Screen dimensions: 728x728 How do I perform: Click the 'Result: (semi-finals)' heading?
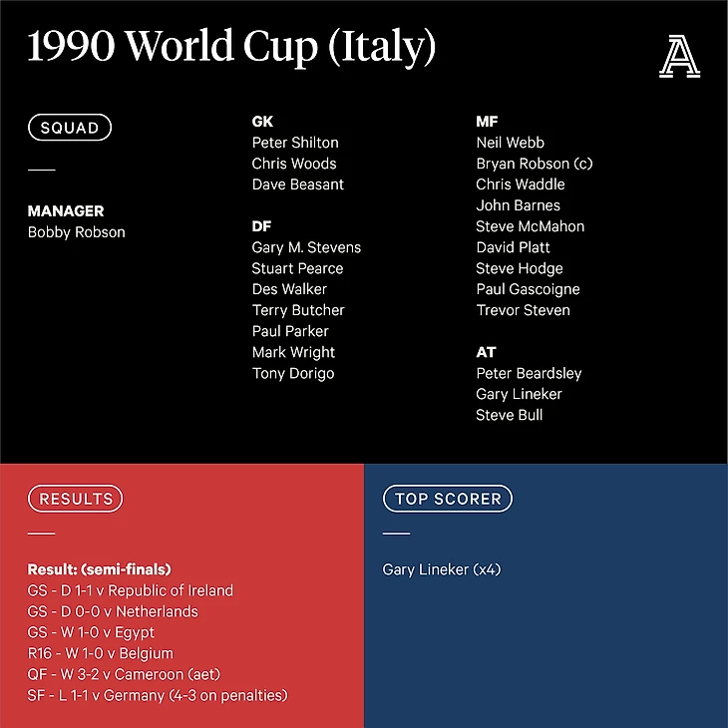[100, 569]
